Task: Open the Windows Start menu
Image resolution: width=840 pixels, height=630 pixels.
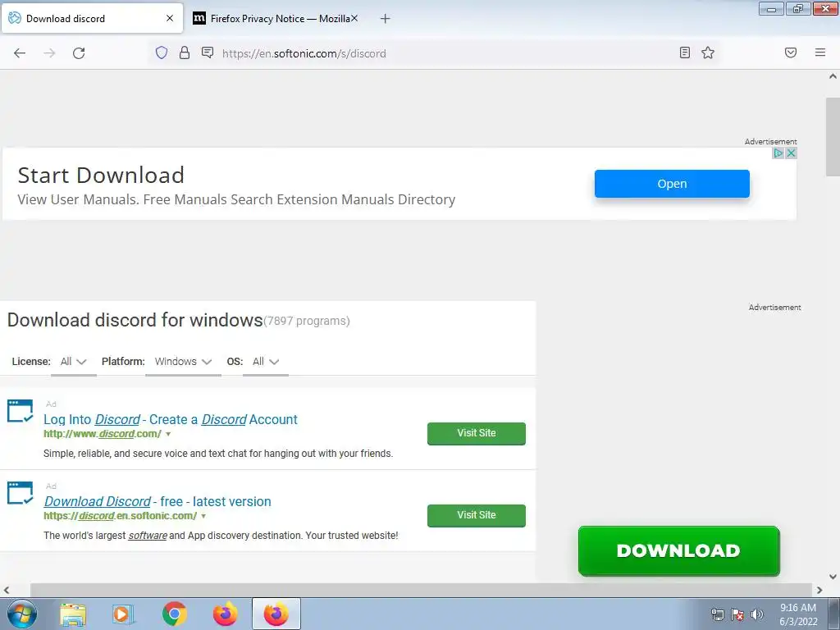Action: [x=22, y=614]
